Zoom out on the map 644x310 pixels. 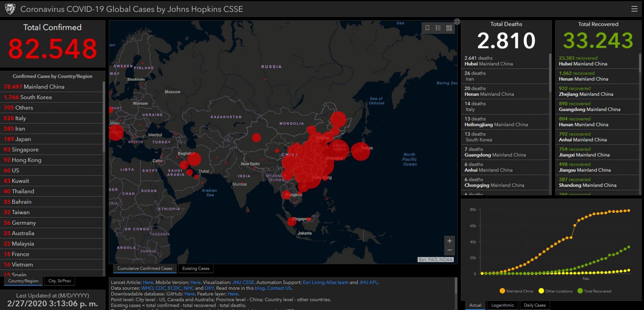[449, 250]
